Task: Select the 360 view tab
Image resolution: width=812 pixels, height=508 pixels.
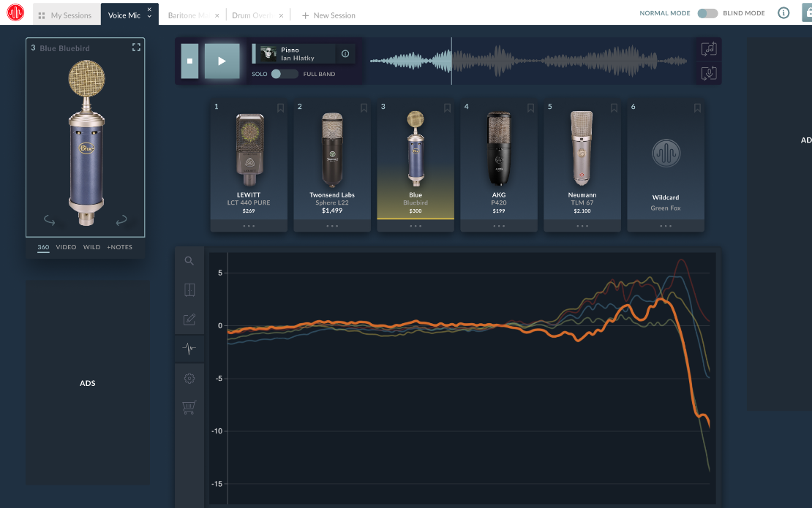Action: click(x=43, y=247)
